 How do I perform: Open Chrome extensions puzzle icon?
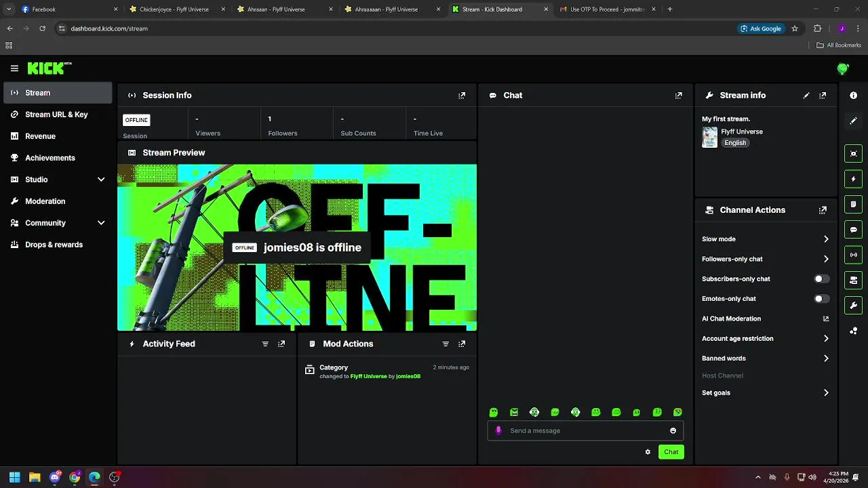(x=817, y=28)
